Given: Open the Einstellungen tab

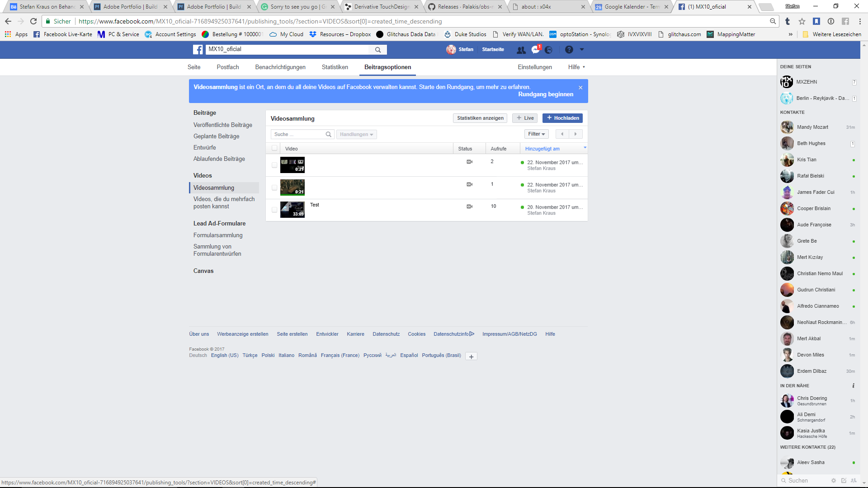Looking at the screenshot, I should pyautogui.click(x=535, y=67).
